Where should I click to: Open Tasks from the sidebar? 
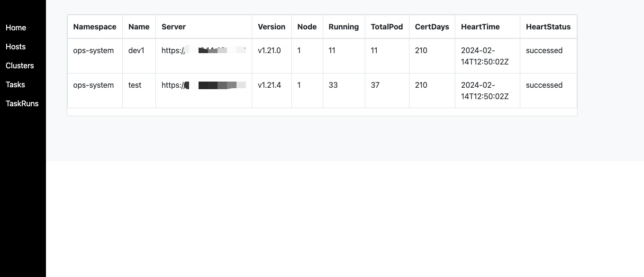point(15,84)
